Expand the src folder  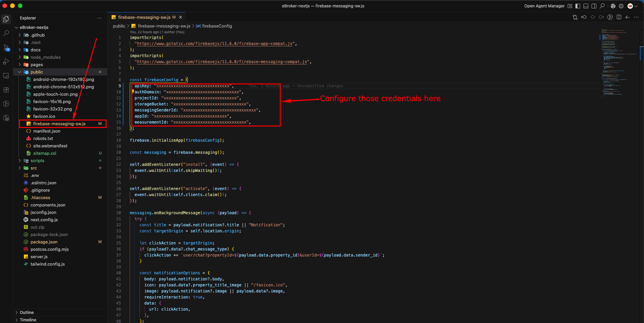[19, 168]
